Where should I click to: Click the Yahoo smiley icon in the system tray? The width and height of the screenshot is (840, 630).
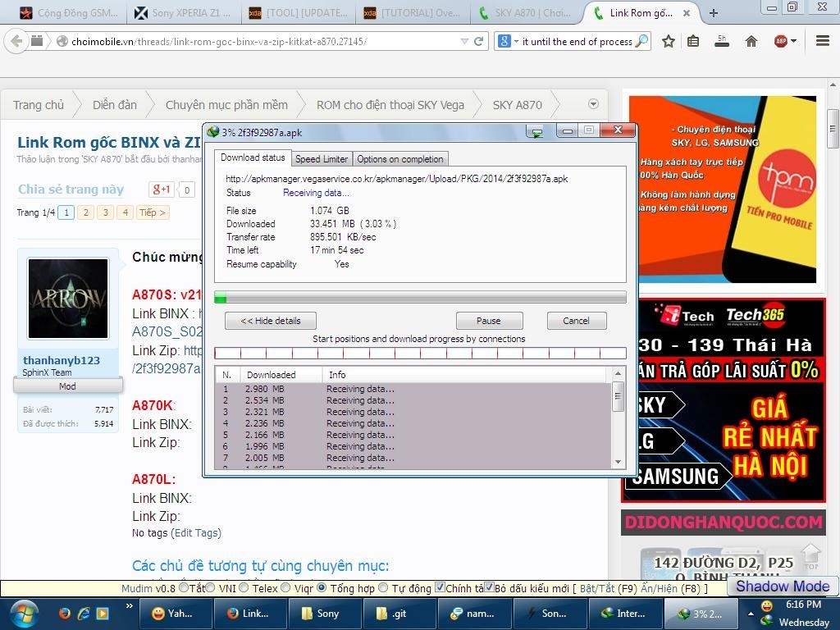pyautogui.click(x=767, y=606)
